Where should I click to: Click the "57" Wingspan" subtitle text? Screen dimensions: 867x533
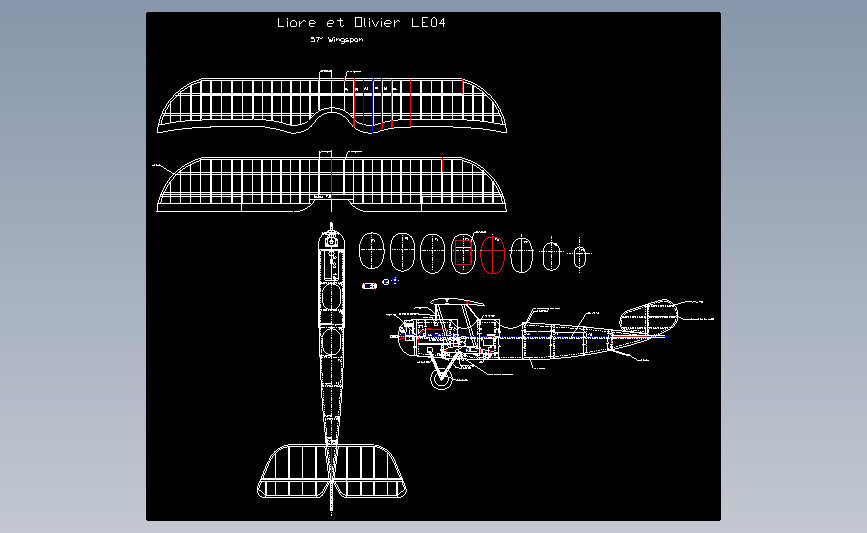tap(337, 39)
